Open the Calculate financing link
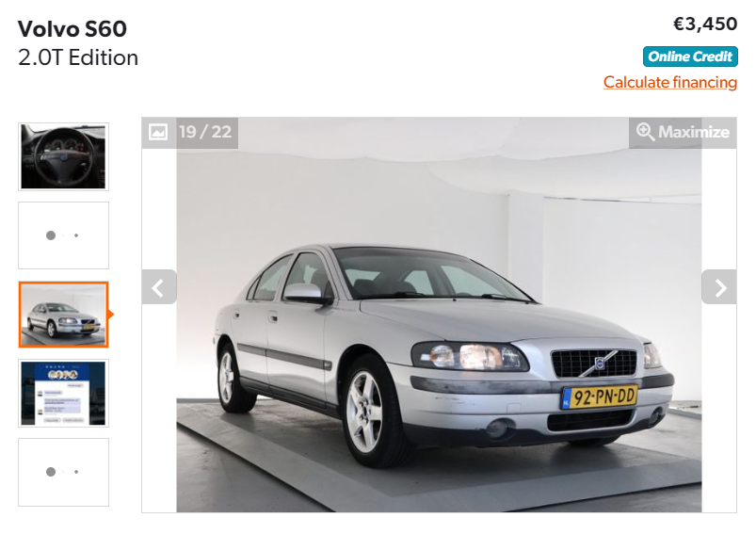756x534 pixels. click(670, 83)
